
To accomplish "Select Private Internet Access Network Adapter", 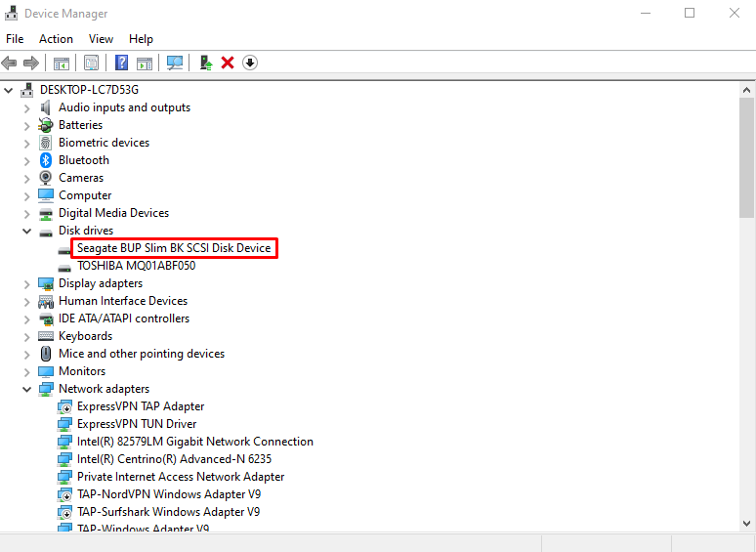I will coord(181,477).
